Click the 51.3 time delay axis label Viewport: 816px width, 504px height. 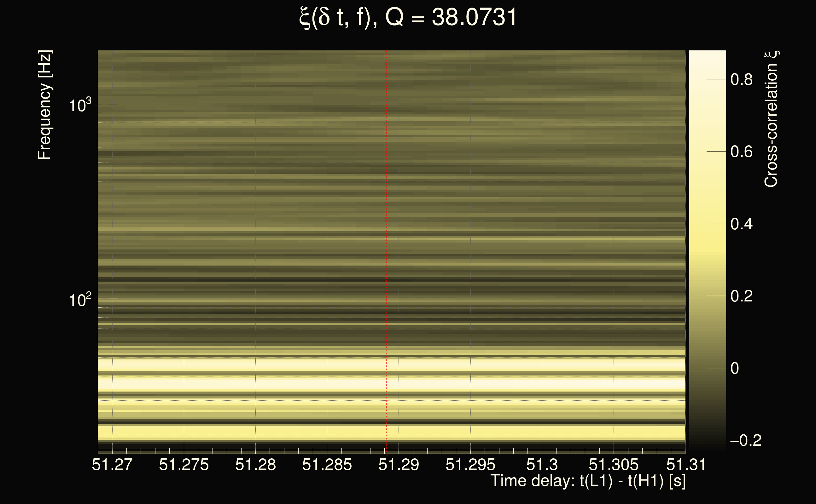tap(542, 465)
